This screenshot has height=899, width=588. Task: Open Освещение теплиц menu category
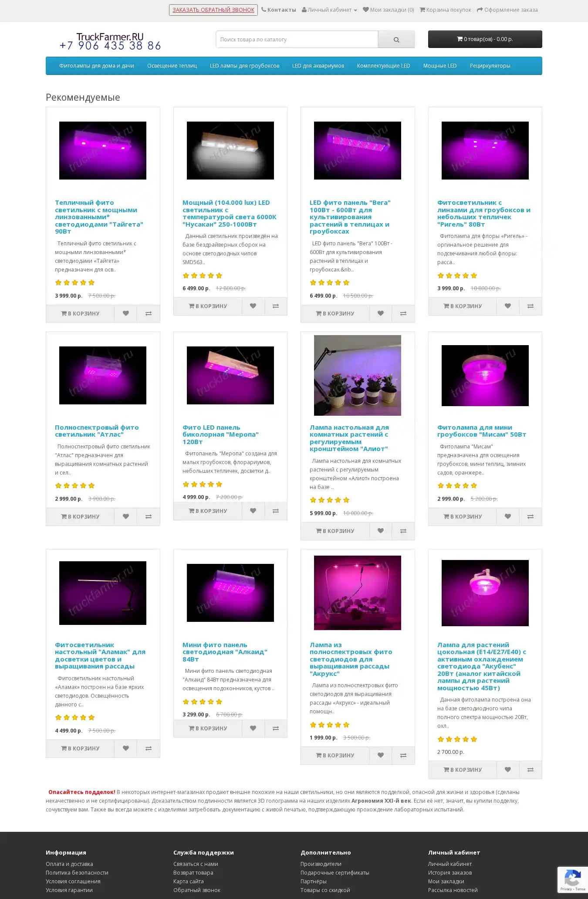(x=172, y=66)
